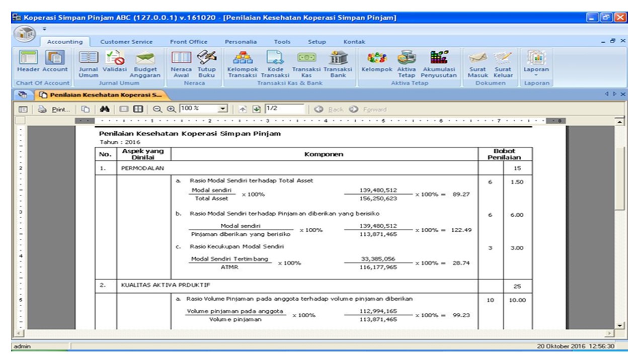Click the Back navigation button
Image resolution: width=644 pixels, height=362 pixels.
pos(330,109)
